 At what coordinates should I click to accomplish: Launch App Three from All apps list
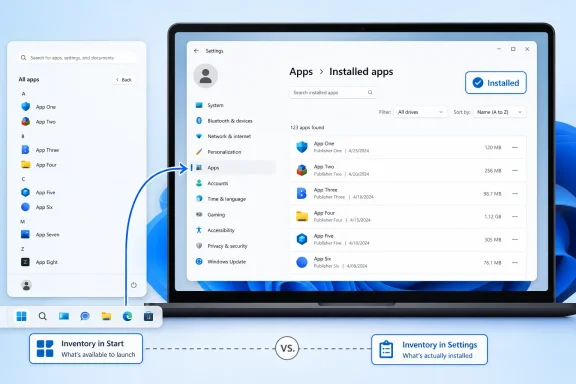(40, 150)
